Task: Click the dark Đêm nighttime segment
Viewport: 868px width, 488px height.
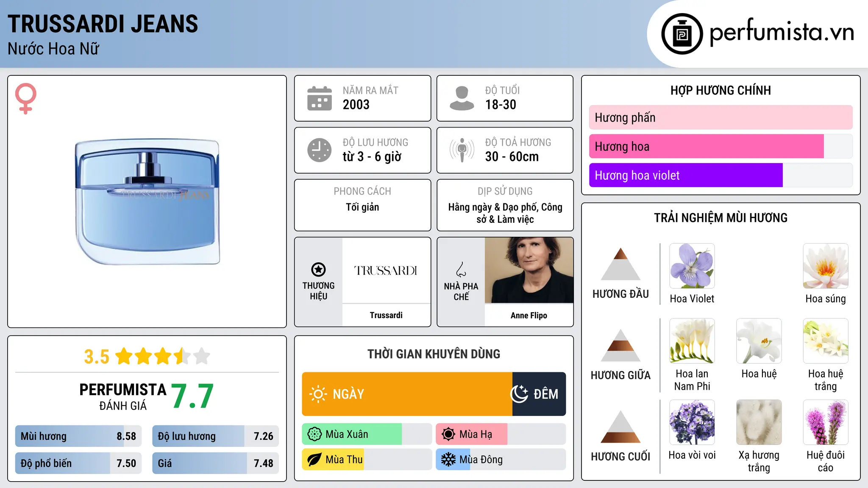Action: 539,394
